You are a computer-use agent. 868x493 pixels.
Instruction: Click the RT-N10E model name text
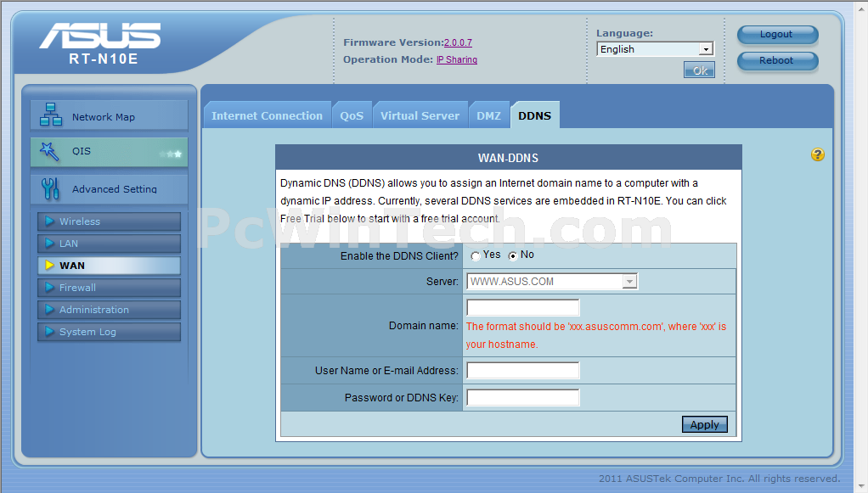[x=104, y=59]
